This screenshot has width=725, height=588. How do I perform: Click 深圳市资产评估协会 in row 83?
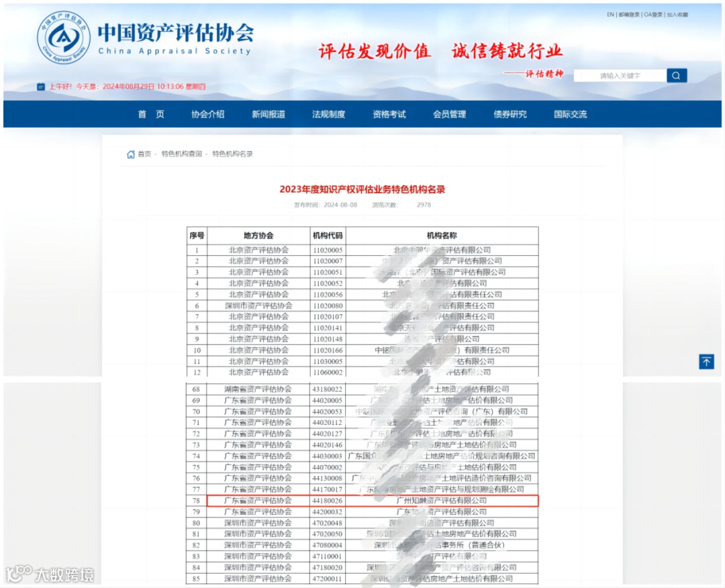pos(258,556)
